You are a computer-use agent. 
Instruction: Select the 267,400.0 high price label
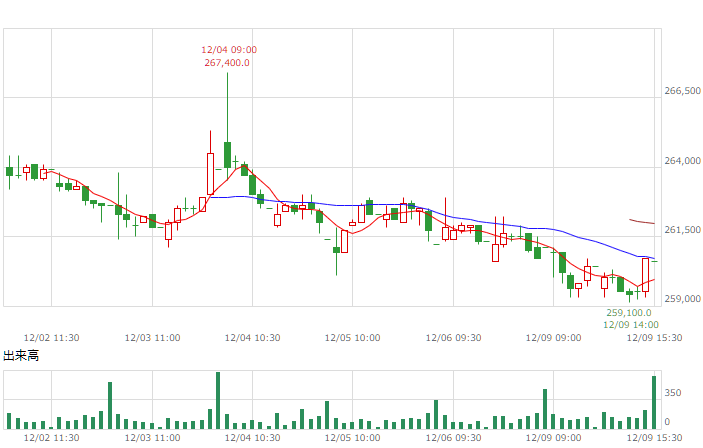click(x=227, y=63)
